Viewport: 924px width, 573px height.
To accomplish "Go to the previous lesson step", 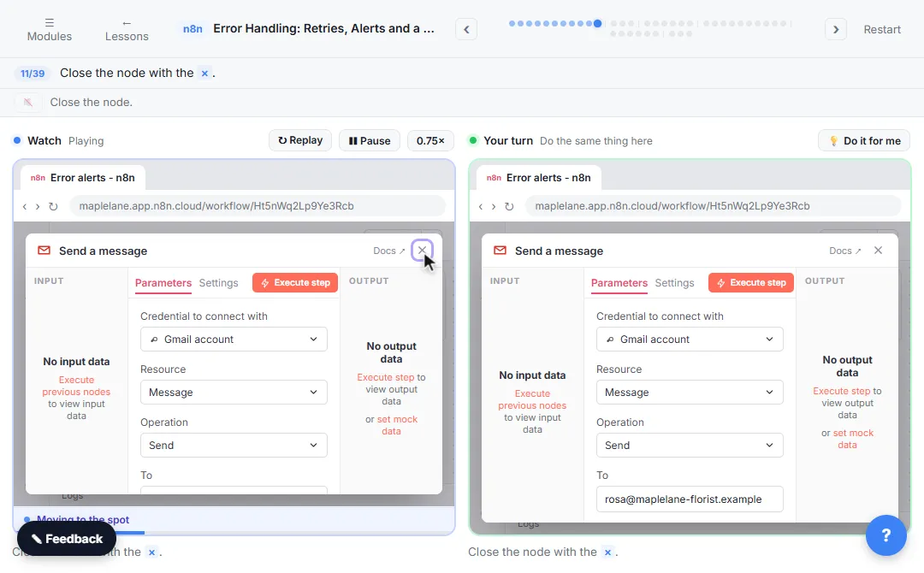I will 466,29.
